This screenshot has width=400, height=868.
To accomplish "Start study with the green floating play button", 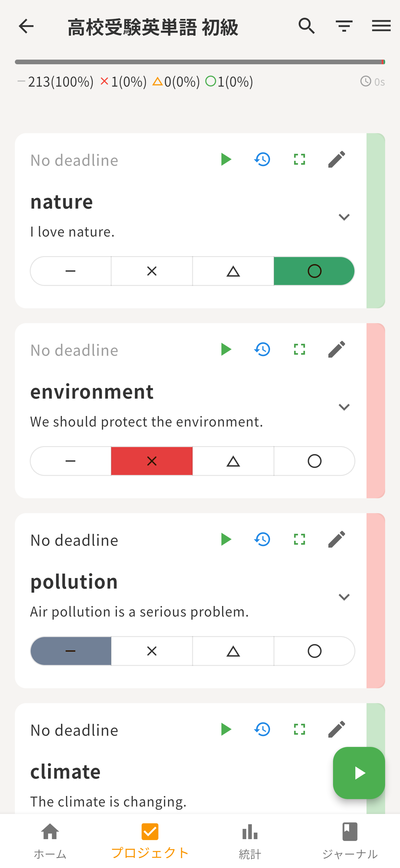I will 359,773.
